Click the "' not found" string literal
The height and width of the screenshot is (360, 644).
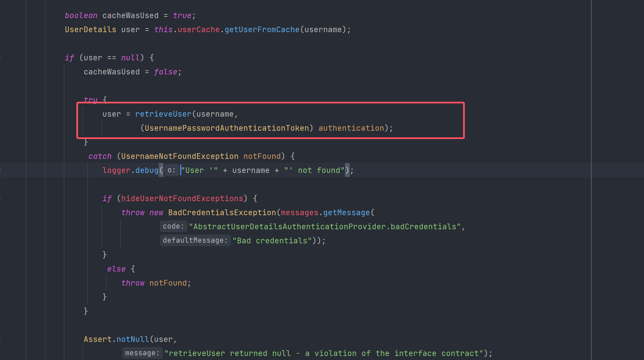pos(314,170)
